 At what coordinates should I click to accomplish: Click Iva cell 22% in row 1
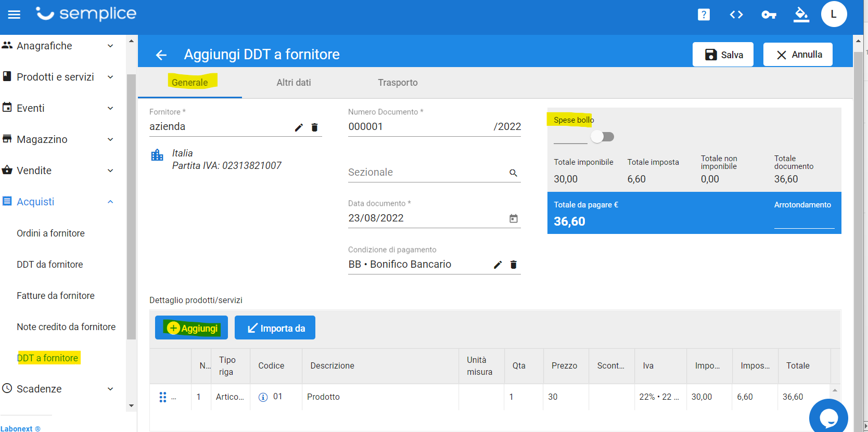tap(659, 397)
